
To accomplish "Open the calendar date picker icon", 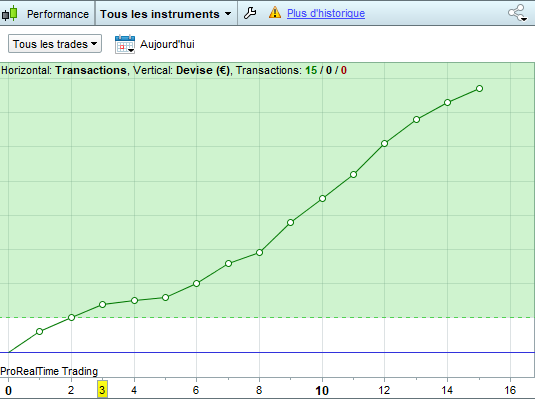I will coord(125,44).
